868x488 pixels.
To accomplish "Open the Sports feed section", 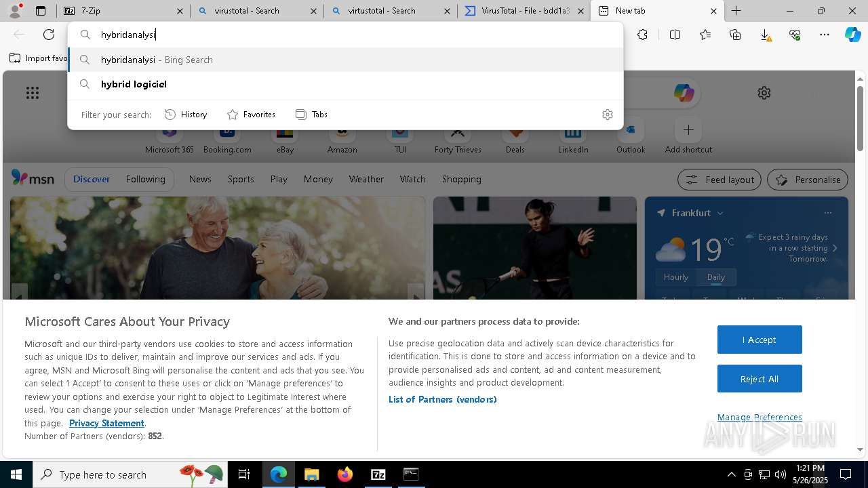I will click(x=241, y=179).
